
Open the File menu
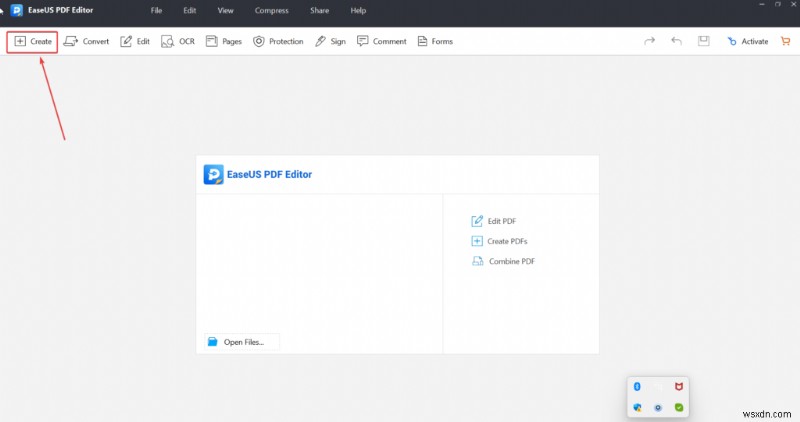(x=156, y=10)
